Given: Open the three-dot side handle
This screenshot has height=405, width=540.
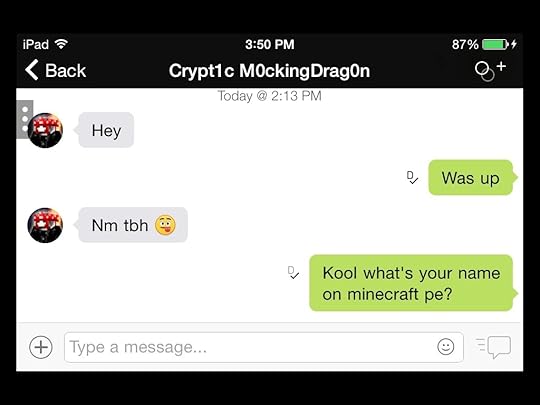Looking at the screenshot, I should pyautogui.click(x=24, y=119).
